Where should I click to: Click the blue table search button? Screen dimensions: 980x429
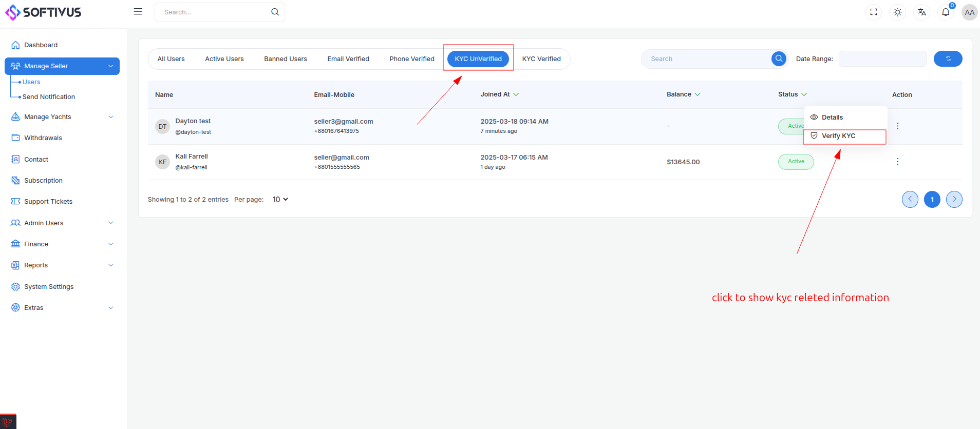(x=779, y=59)
